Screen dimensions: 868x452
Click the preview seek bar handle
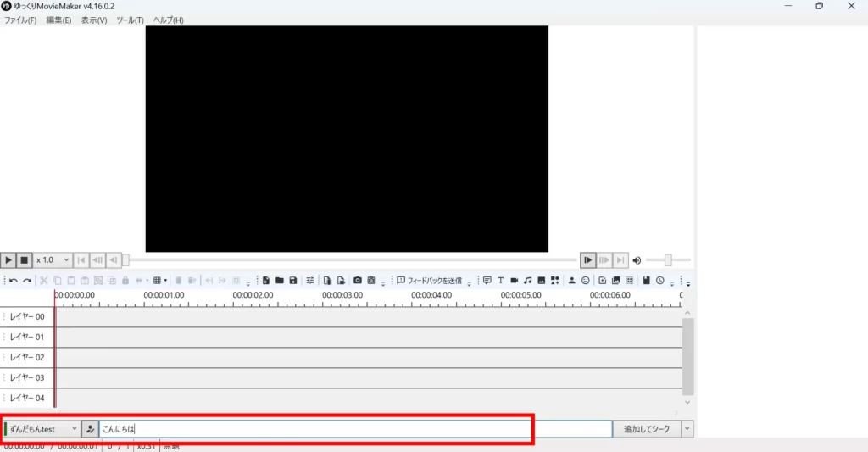point(125,259)
